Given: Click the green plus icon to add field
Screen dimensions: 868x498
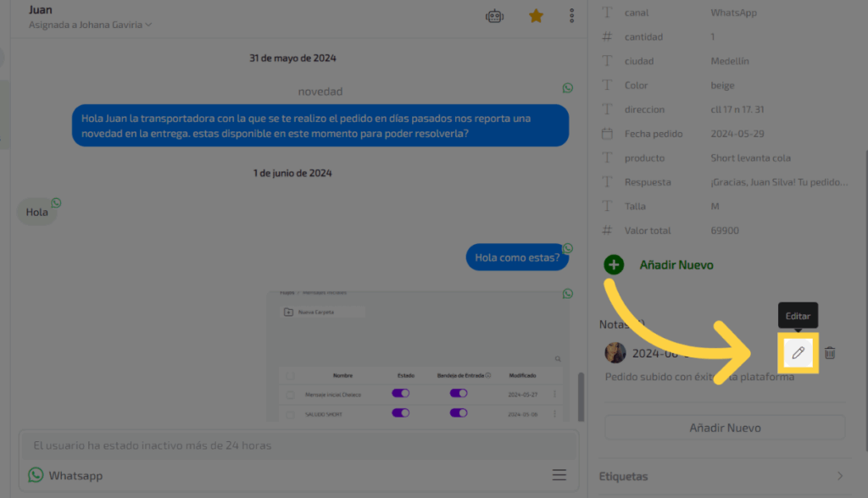Looking at the screenshot, I should coord(614,265).
